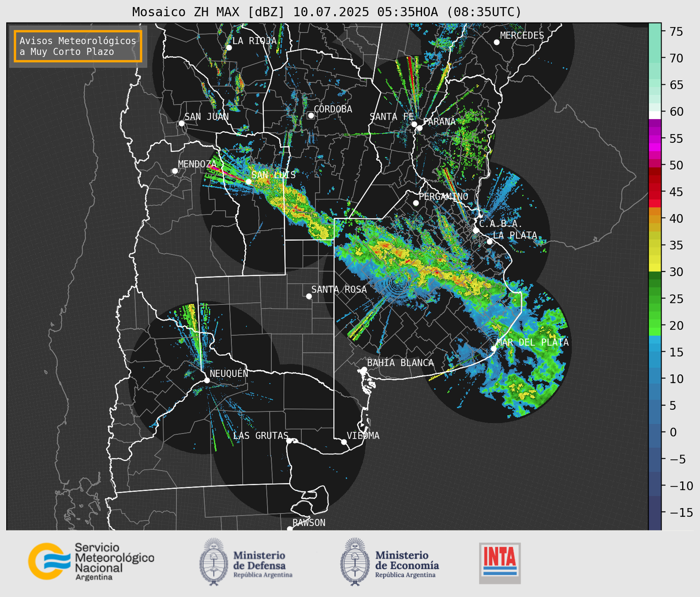The width and height of the screenshot is (700, 597).
Task: Select the MERCEDES city label
Action: tap(522, 36)
